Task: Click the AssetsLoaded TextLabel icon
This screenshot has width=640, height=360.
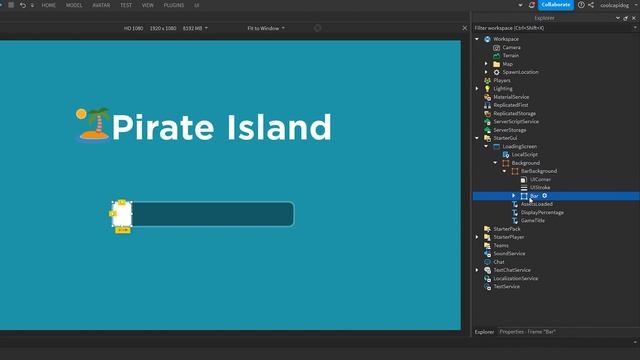Action: [x=515, y=204]
